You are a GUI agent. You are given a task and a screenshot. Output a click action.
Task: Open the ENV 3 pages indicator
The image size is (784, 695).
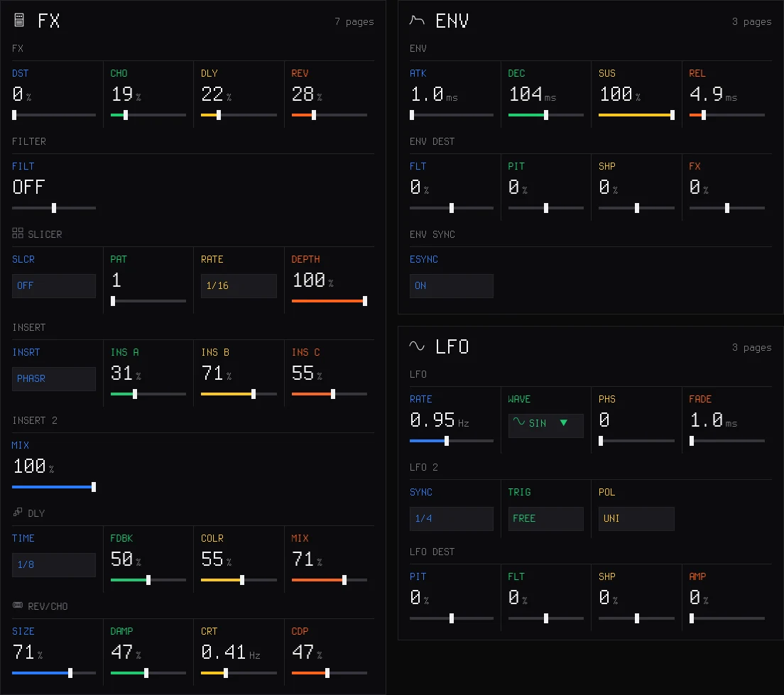[751, 21]
